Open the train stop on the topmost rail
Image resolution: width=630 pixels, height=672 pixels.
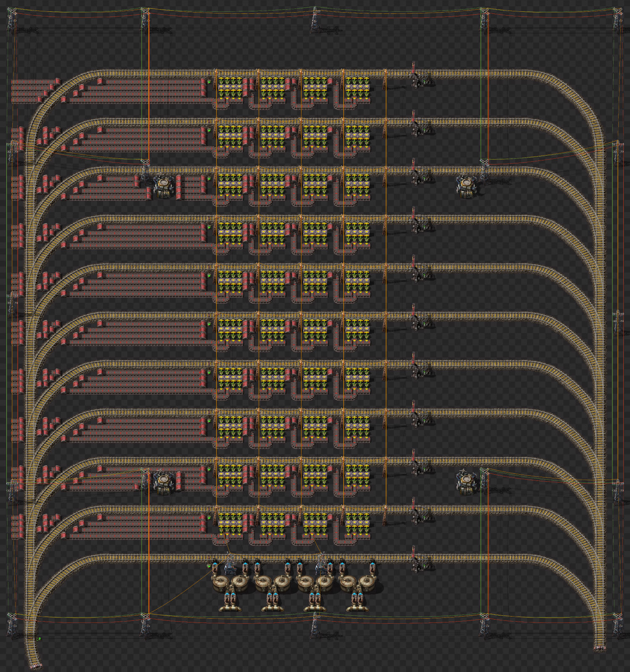click(414, 76)
